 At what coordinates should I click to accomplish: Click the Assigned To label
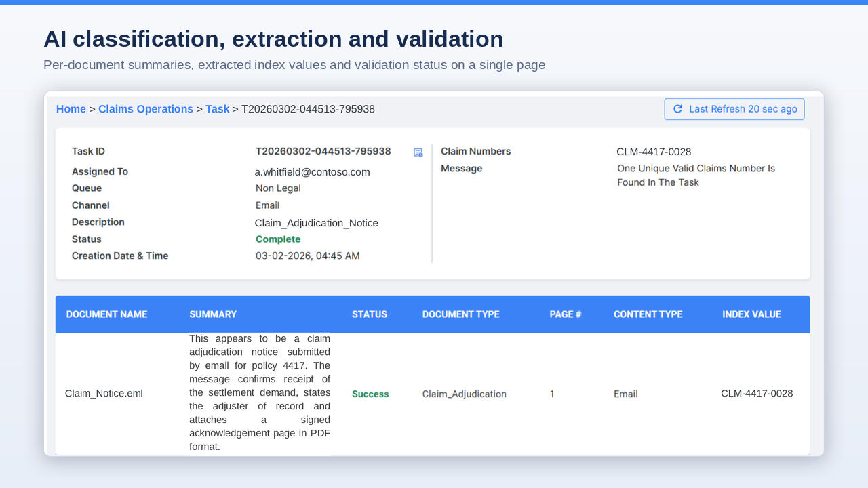click(x=100, y=171)
